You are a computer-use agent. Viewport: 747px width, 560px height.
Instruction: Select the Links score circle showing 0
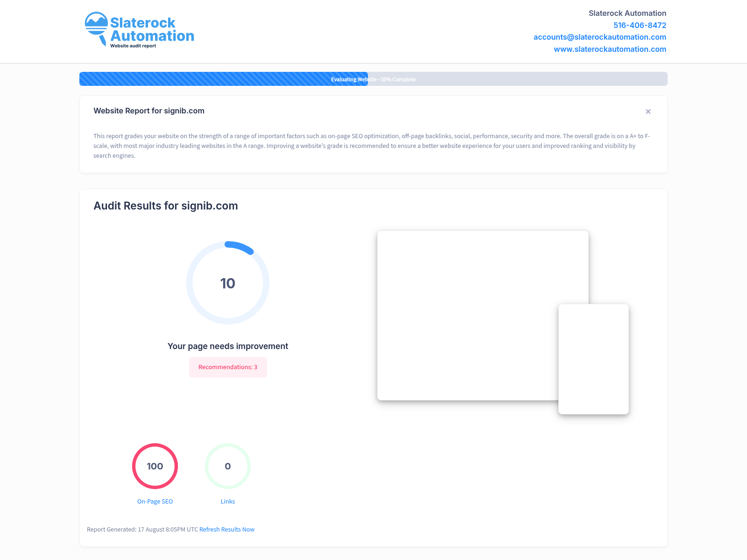[228, 466]
